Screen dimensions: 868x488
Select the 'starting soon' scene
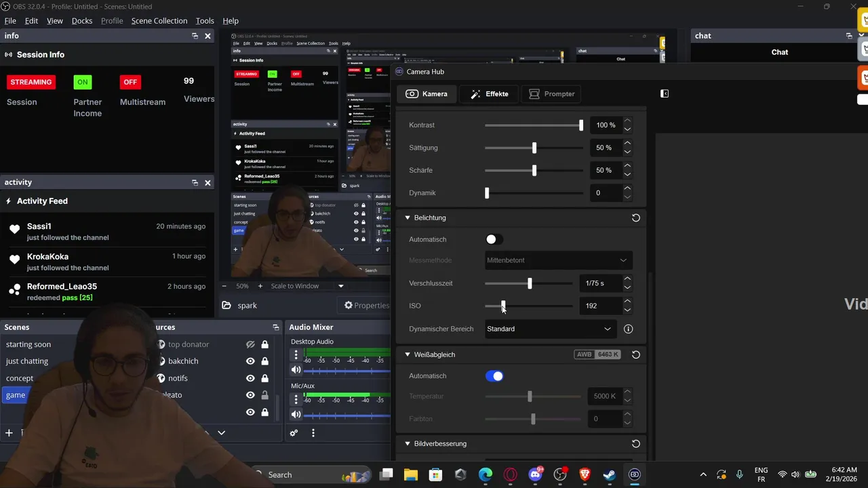pyautogui.click(x=28, y=344)
